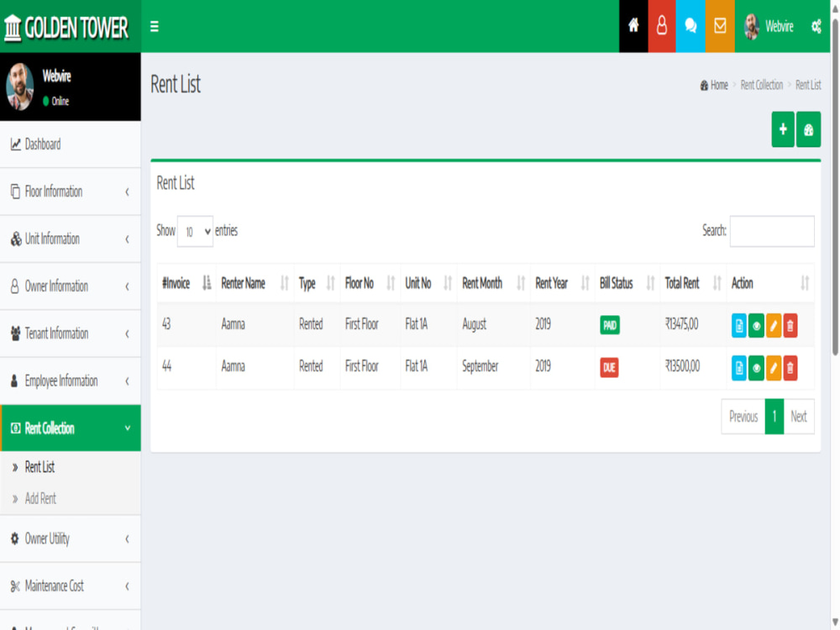Expand Owner Information sidebar menu
840x630 pixels.
[x=71, y=286]
